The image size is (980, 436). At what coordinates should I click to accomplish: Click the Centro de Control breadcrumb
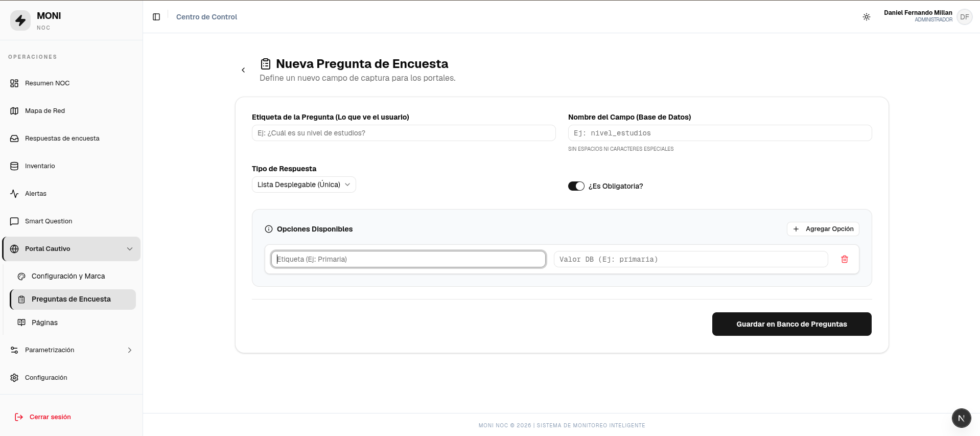pos(206,17)
